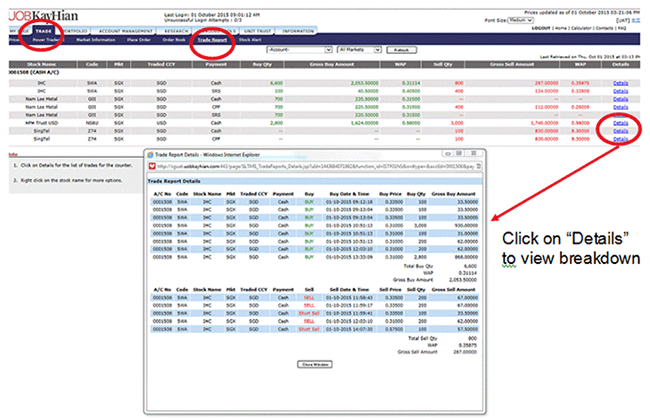650x419 pixels.
Task: Open Details for IHC Cash row
Action: [x=621, y=83]
